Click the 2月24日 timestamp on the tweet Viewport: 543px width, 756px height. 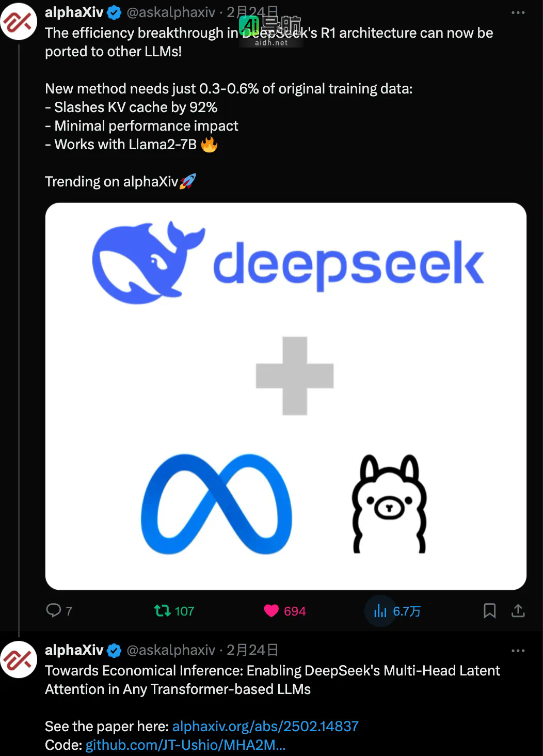(252, 12)
